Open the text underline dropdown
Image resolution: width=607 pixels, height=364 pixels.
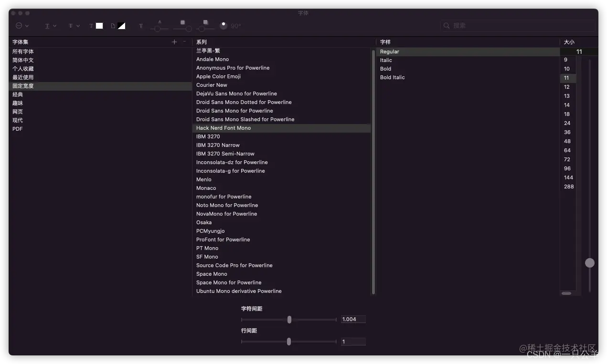[51, 26]
